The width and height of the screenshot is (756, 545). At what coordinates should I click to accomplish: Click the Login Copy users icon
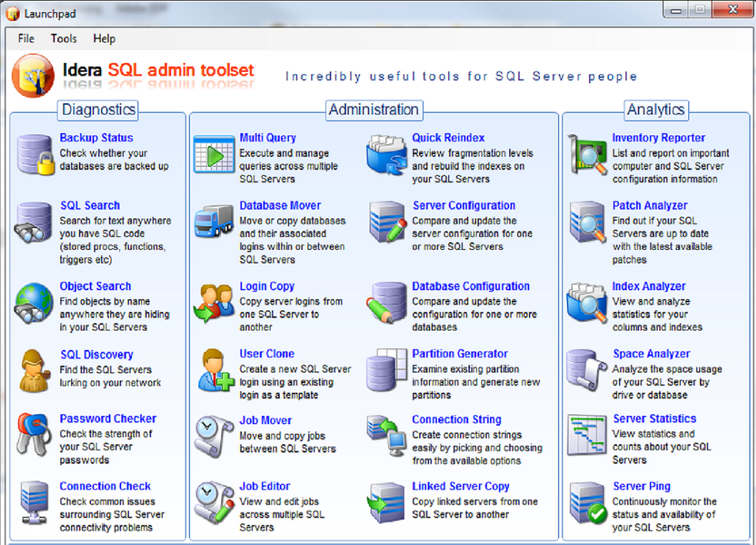[x=214, y=303]
